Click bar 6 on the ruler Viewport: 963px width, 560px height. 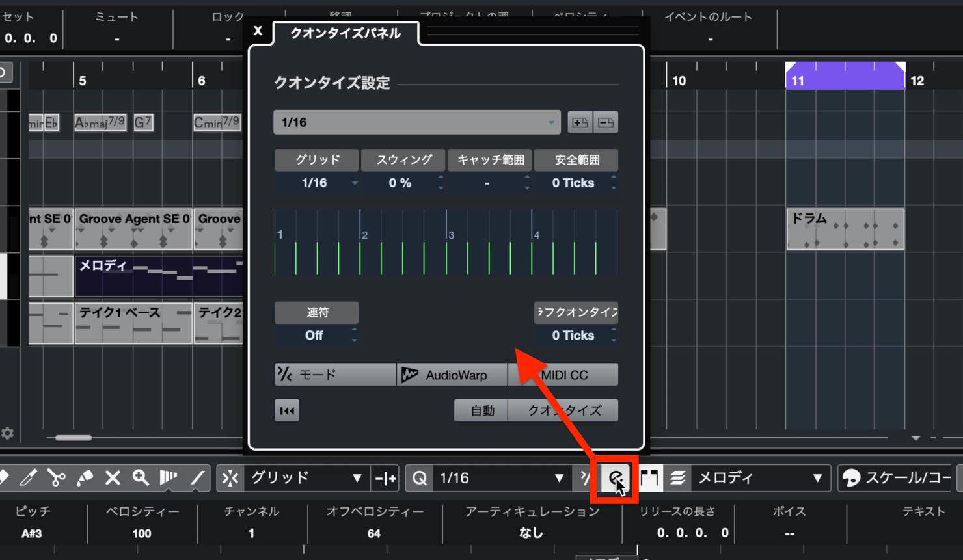pos(201,81)
